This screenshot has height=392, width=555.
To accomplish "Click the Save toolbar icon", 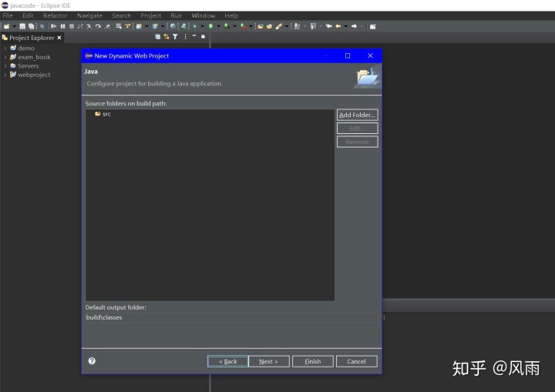I will [x=22, y=26].
